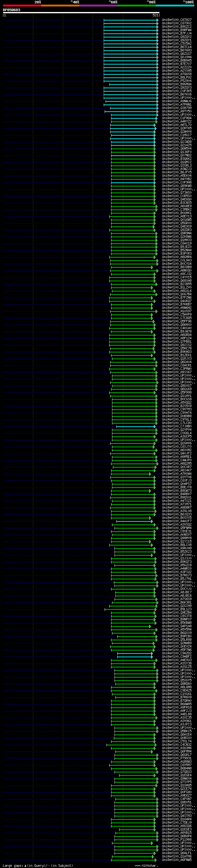Select hit label UniRef100_A2Z2Z0
The image size is (197, 868).
click(176, 67)
